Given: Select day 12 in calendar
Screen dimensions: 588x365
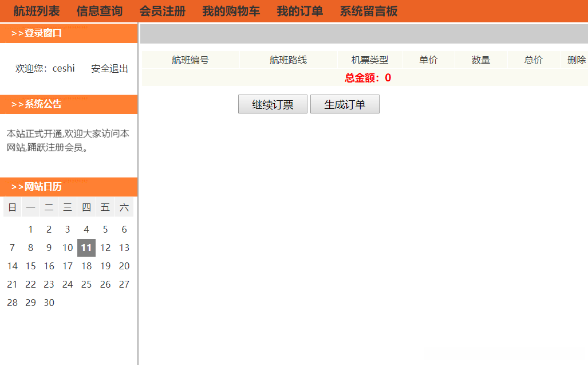Looking at the screenshot, I should tap(105, 248).
